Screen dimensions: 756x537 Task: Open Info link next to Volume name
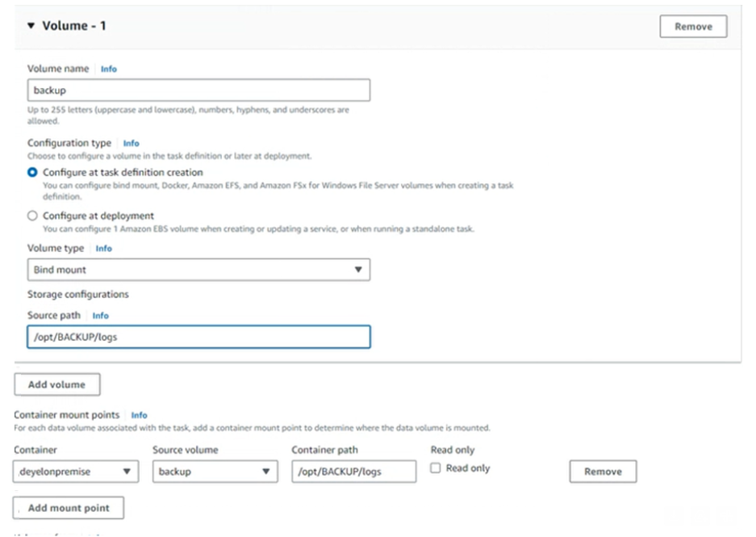(108, 69)
